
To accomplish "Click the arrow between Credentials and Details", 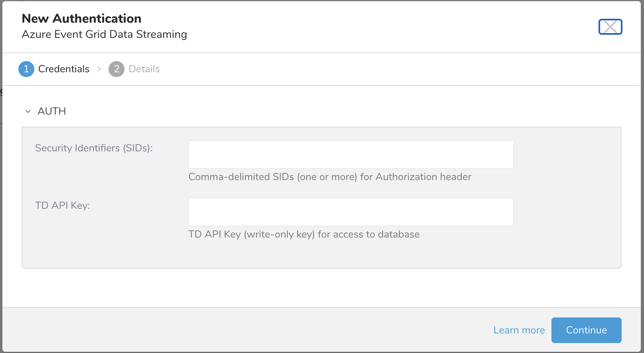I will pyautogui.click(x=99, y=69).
